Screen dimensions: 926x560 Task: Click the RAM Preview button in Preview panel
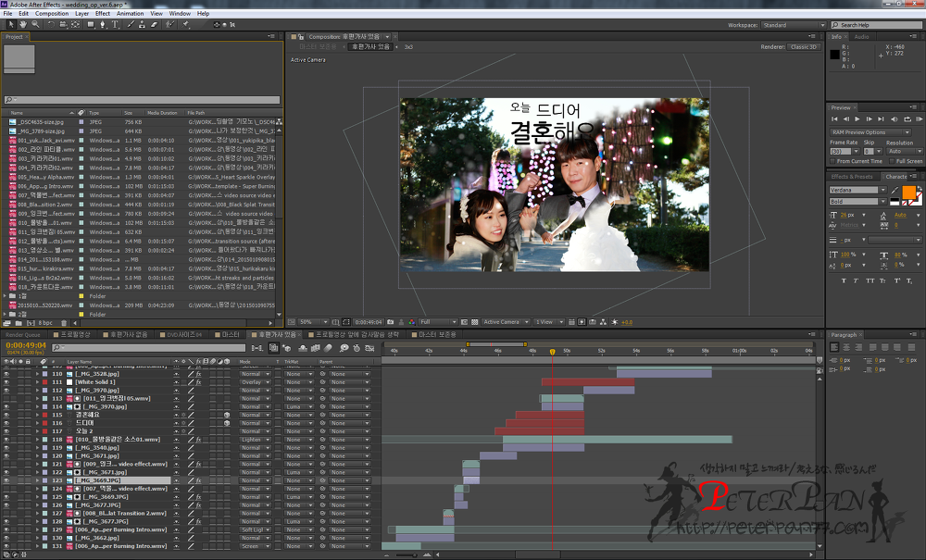tap(919, 118)
